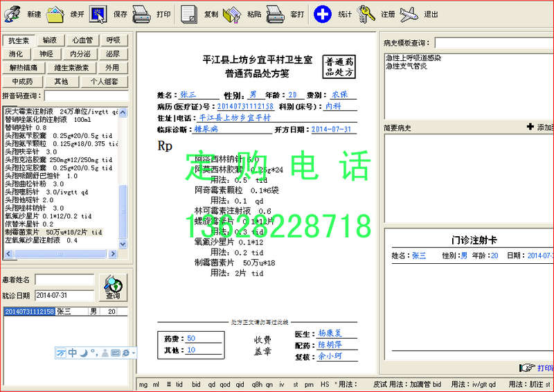Click the 统计 blue plus icon

[323, 15]
